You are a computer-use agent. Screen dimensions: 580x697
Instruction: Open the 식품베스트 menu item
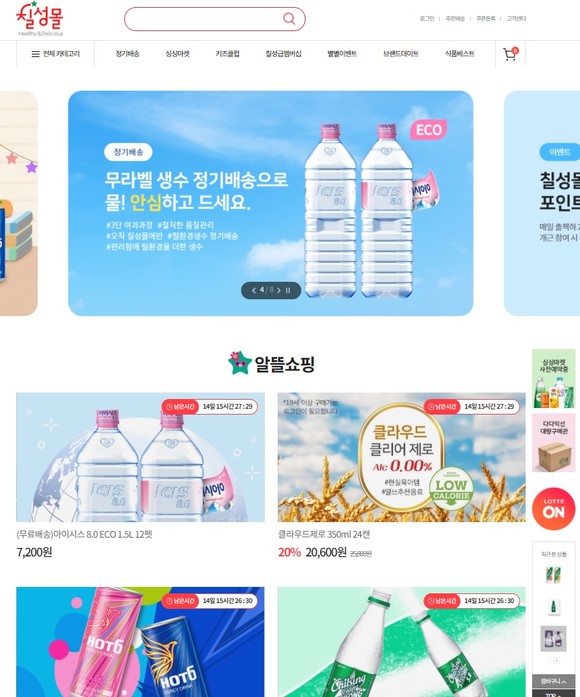(x=460, y=54)
